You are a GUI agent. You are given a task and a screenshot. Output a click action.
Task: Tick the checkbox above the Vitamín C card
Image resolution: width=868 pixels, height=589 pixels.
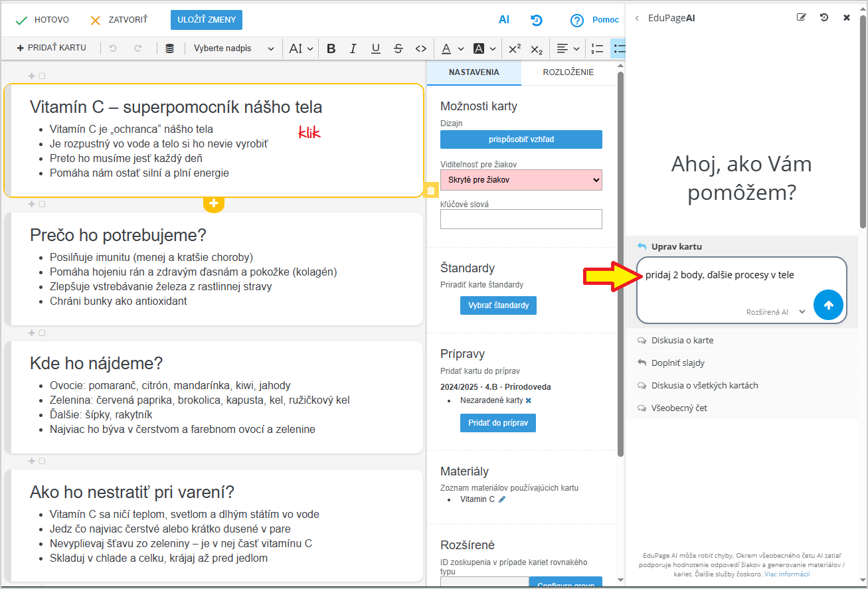(42, 76)
